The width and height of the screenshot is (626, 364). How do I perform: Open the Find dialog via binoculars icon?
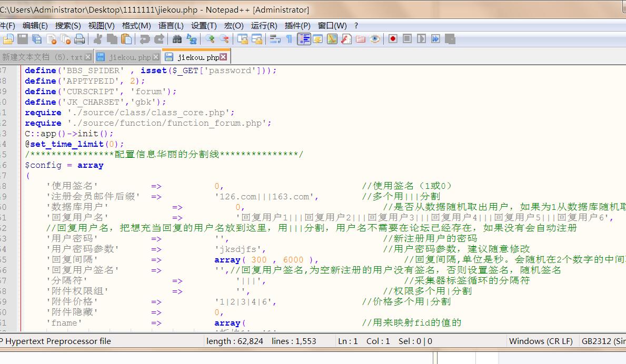click(177, 39)
